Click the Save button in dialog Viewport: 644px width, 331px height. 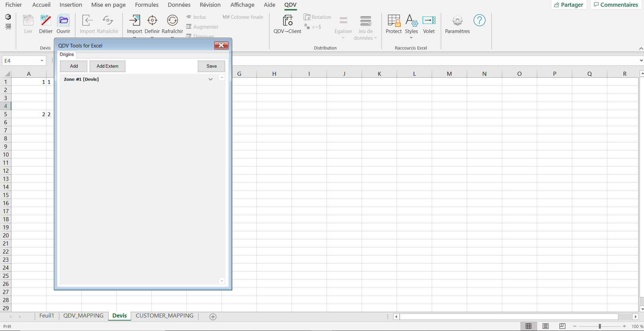click(212, 66)
